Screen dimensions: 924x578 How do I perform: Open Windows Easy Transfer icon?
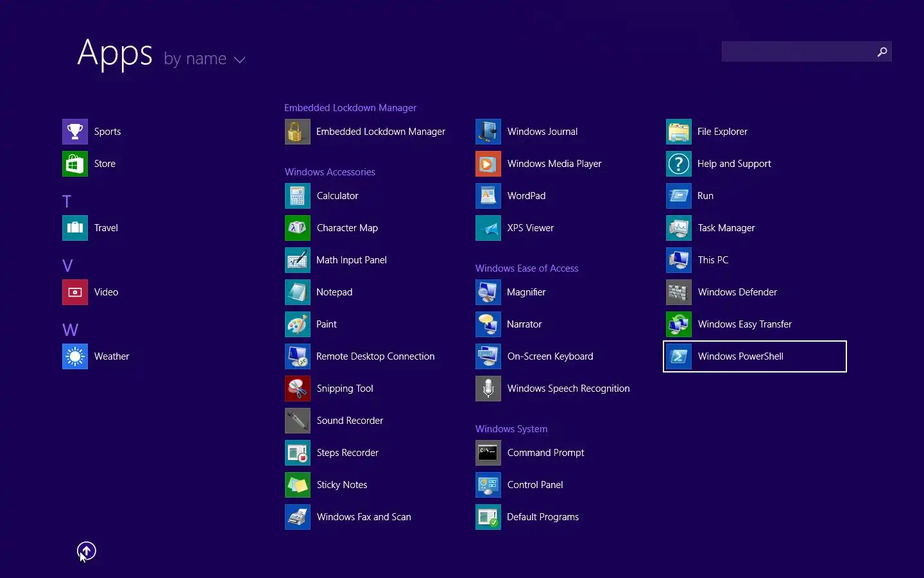[x=679, y=324]
